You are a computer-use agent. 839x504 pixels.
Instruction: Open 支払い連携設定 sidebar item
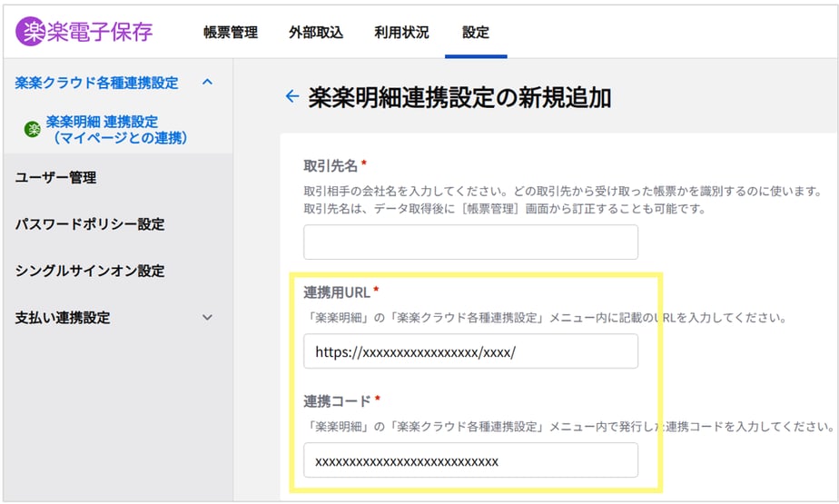click(63, 317)
